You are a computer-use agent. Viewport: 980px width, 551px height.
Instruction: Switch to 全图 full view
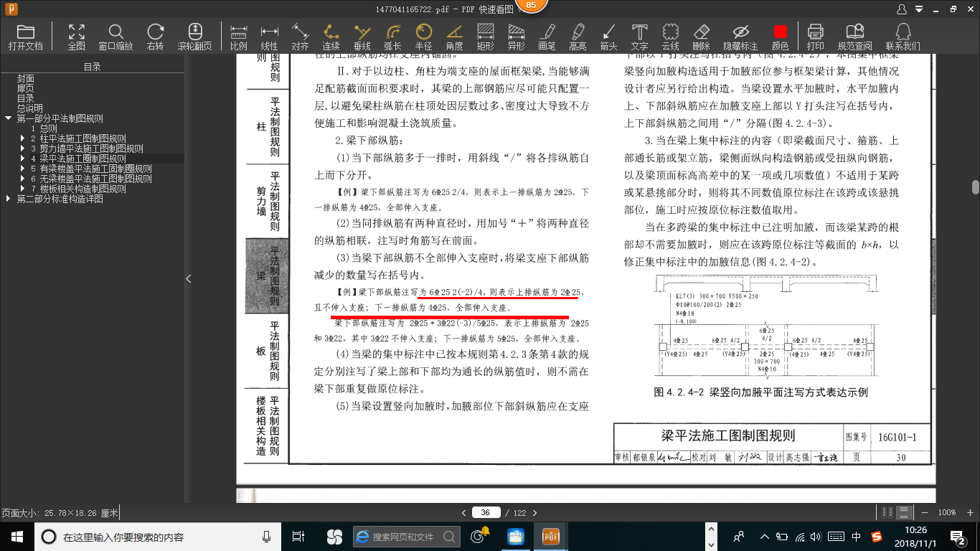(x=76, y=37)
